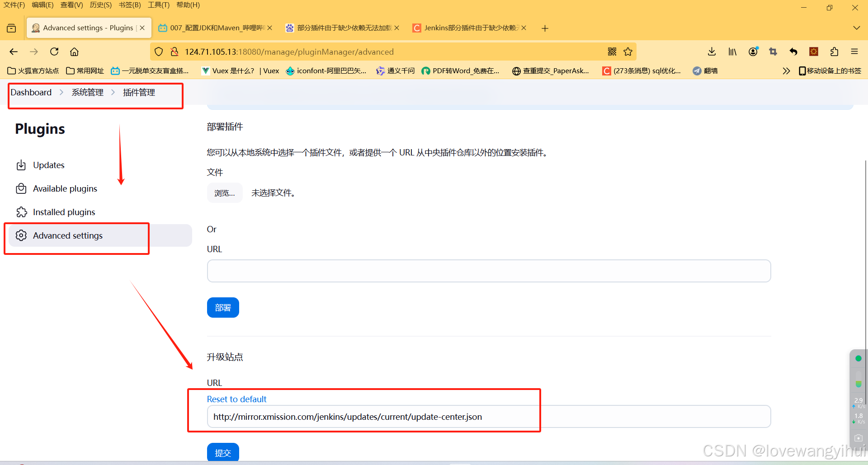868x465 pixels.
Task: Focus the update site URL field
Action: point(489,416)
